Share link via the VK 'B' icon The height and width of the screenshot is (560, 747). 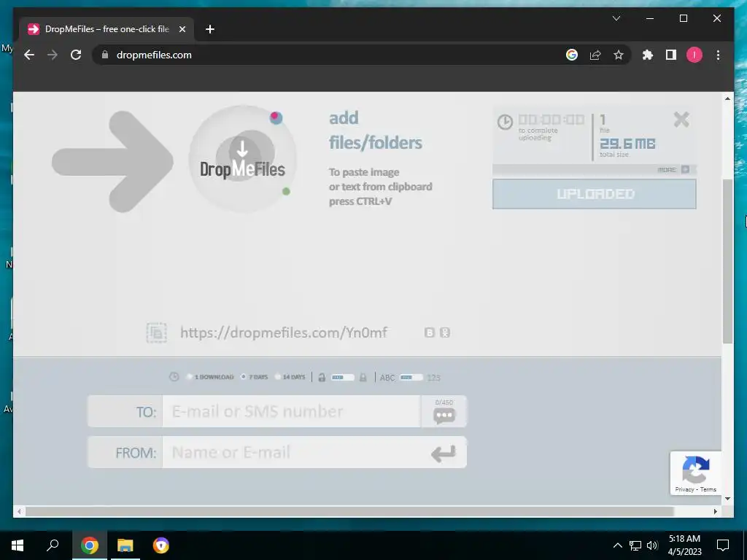click(429, 332)
